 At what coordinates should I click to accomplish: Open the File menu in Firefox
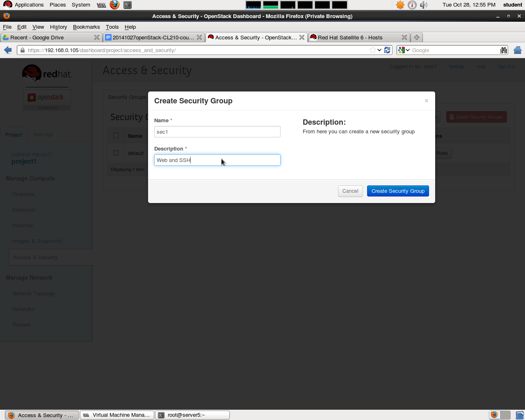[7, 27]
